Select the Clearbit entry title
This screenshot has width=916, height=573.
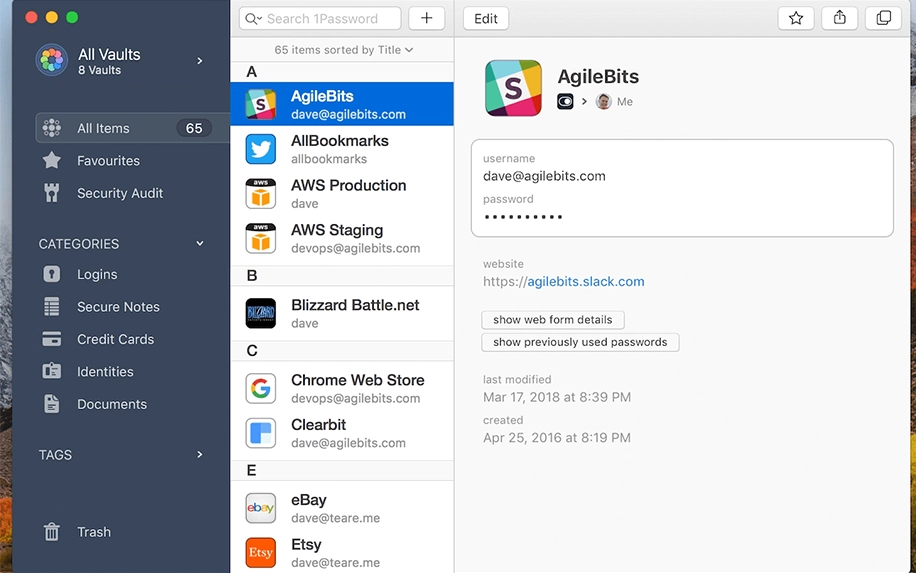pyautogui.click(x=318, y=425)
